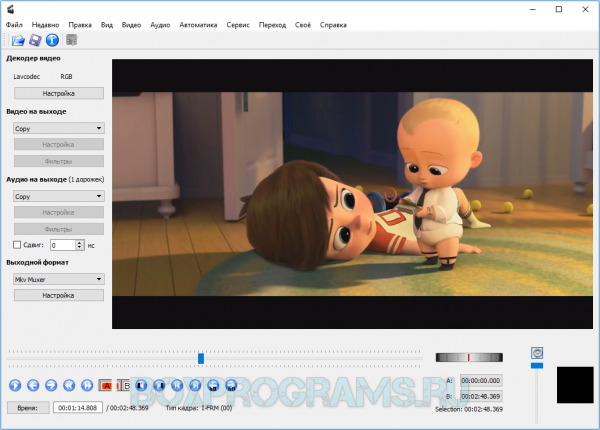The width and height of the screenshot is (600, 430).
Task: Click the application logo in title bar
Action: 11,9
